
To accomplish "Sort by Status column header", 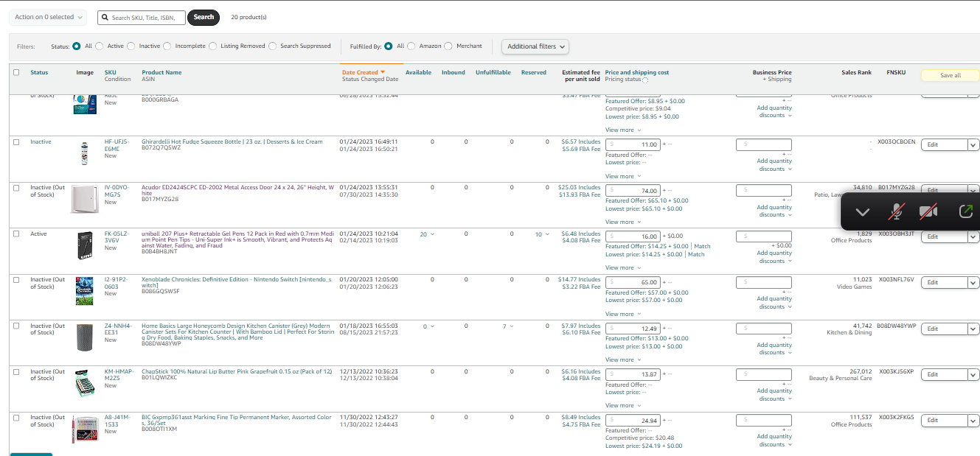I will [39, 72].
